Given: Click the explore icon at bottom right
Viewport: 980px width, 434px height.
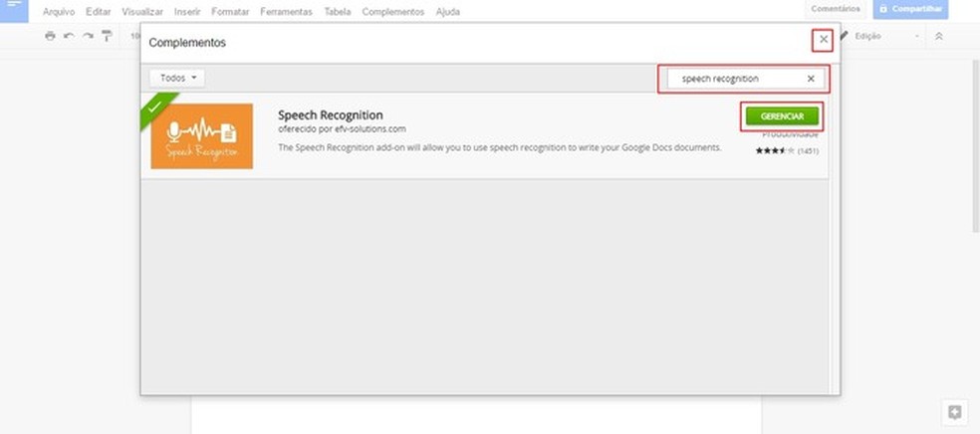Looking at the screenshot, I should click(954, 412).
